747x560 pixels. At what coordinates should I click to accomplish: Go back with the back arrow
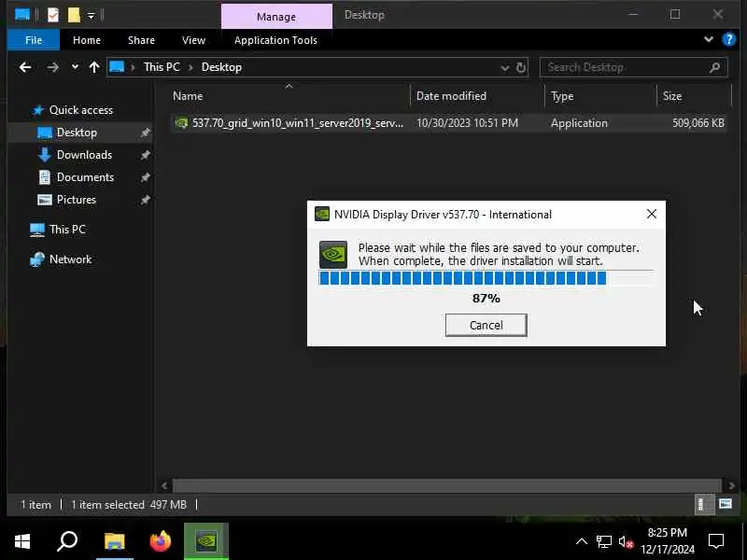25,67
